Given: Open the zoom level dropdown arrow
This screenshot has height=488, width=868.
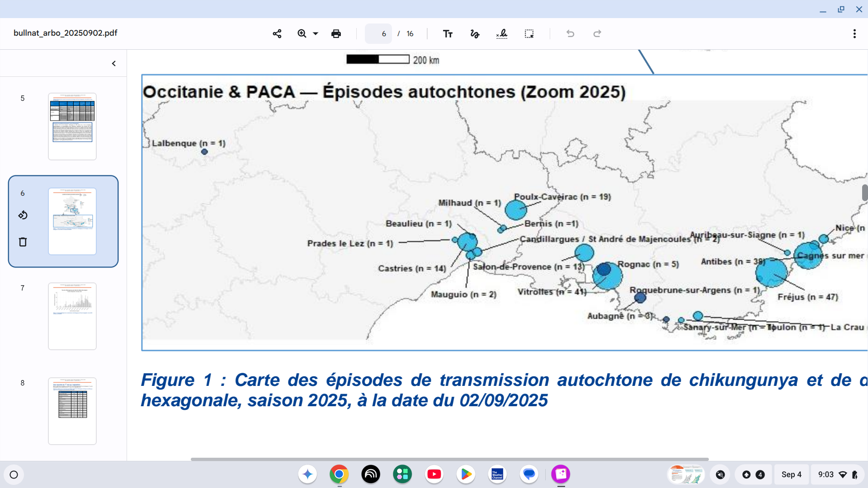Looking at the screenshot, I should pos(316,34).
